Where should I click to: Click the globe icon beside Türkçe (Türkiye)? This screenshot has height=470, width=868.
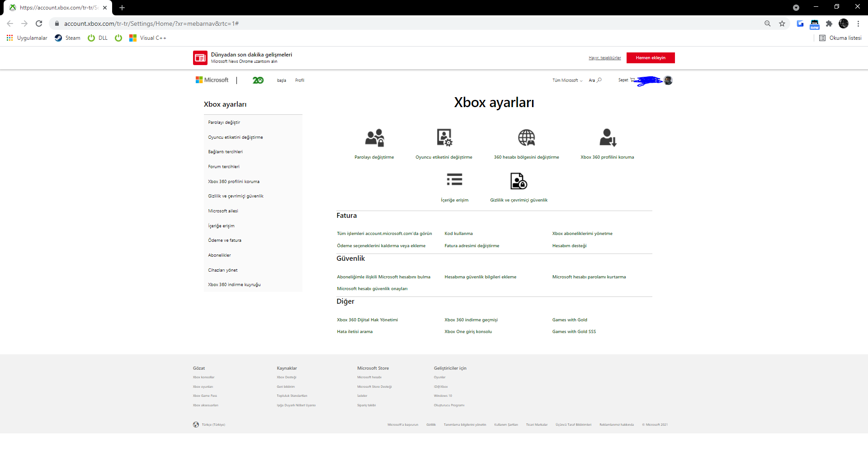[196, 425]
